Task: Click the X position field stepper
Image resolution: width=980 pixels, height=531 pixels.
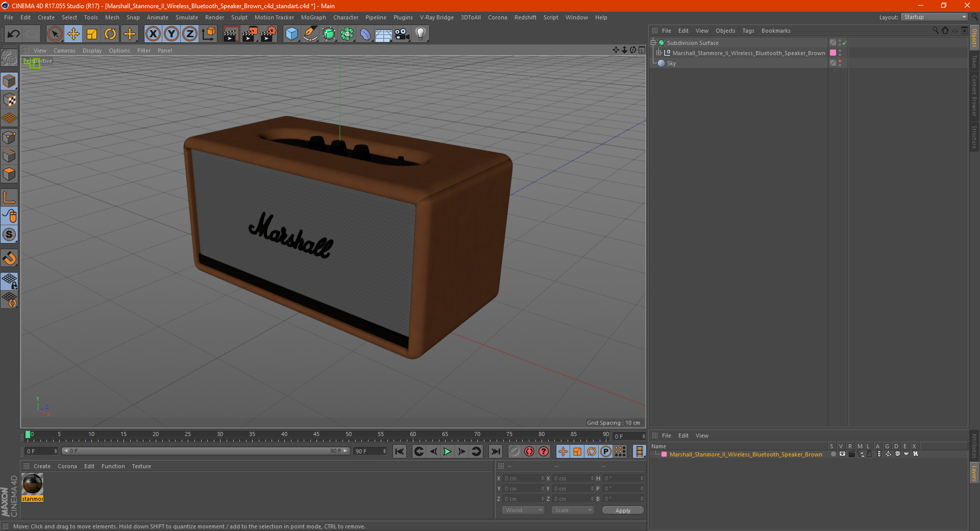Action: pos(543,478)
